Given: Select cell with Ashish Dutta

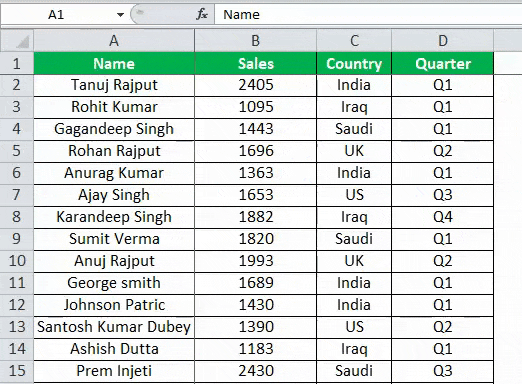Looking at the screenshot, I should [x=114, y=349].
